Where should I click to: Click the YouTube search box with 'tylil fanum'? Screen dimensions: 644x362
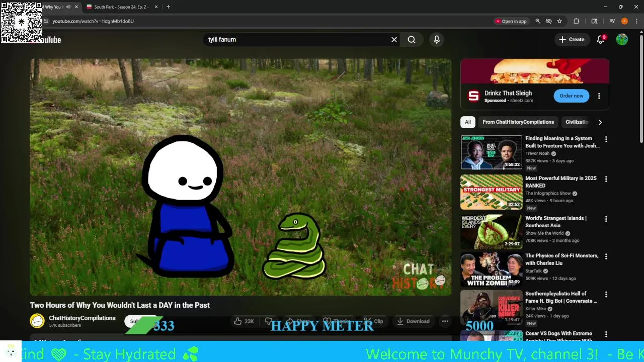(x=297, y=40)
